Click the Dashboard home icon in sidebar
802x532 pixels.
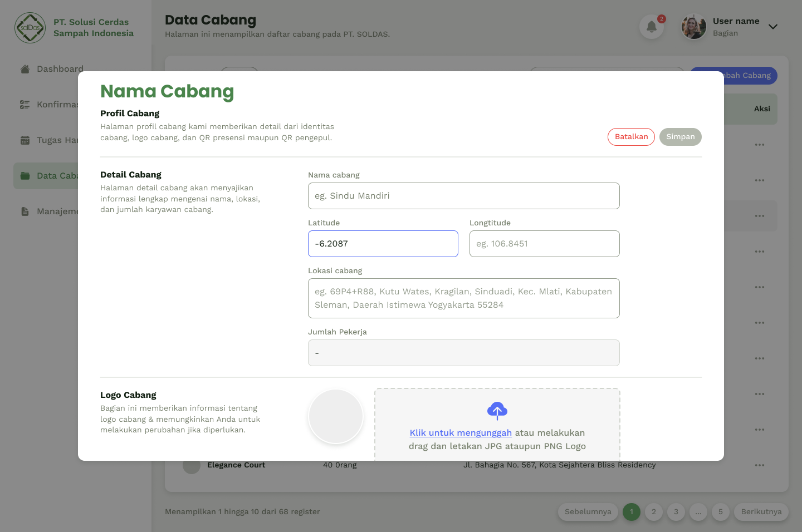pos(25,69)
